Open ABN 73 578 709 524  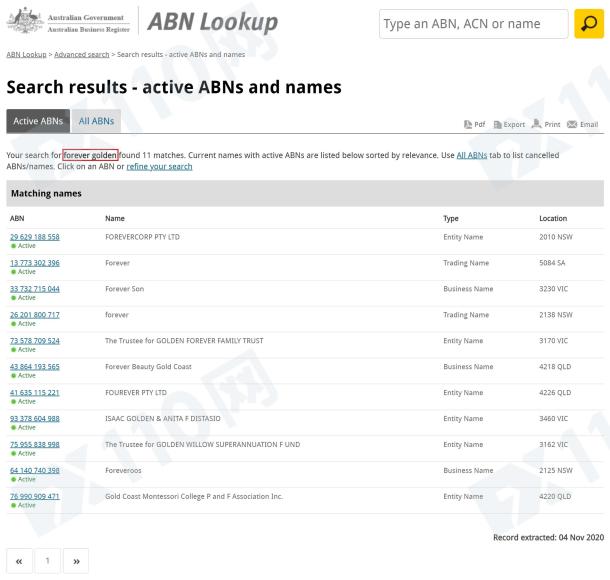click(35, 341)
